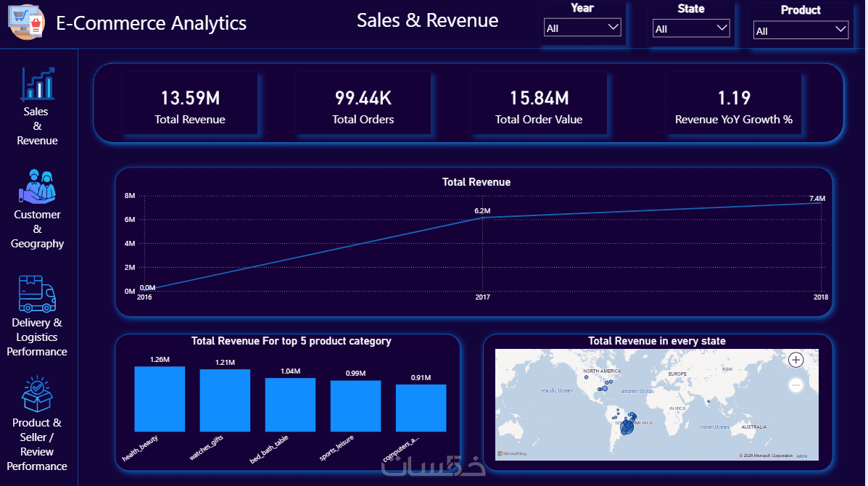Expand the State filter dropdown

click(691, 29)
